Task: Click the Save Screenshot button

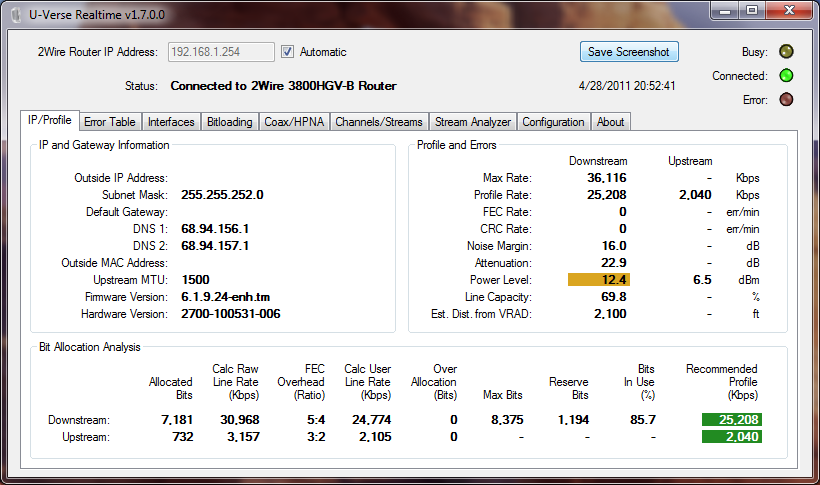Action: (x=629, y=52)
